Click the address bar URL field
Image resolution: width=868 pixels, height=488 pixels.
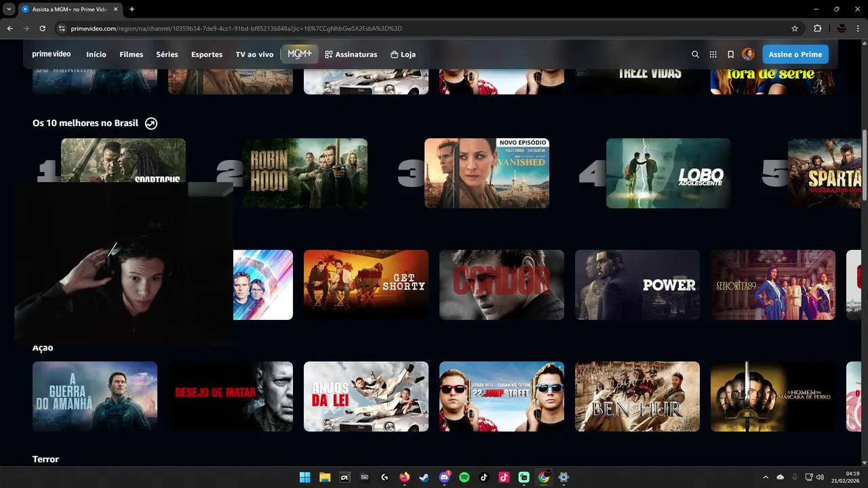point(427,28)
